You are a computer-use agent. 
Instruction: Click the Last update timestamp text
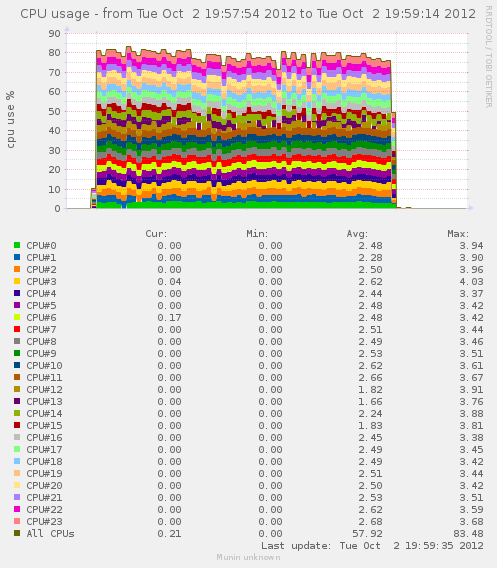pos(372,546)
